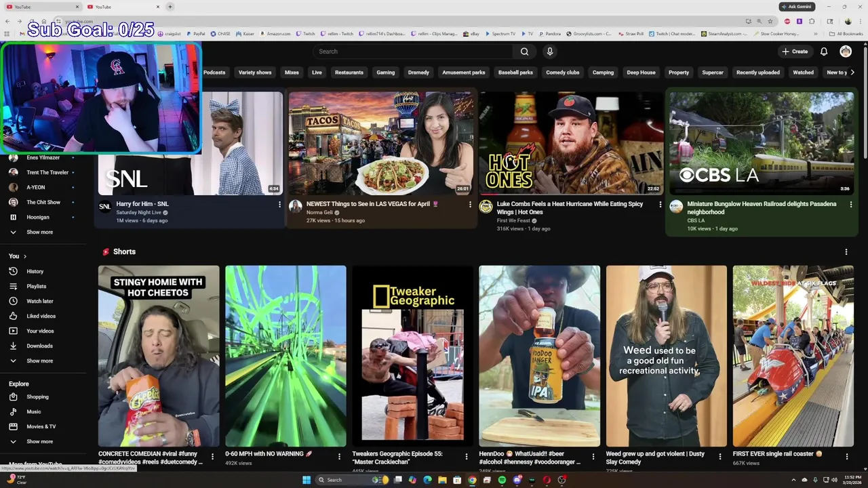868x488 pixels.
Task: Open options for CONCRETE COMEDIAN short
Action: 212,457
